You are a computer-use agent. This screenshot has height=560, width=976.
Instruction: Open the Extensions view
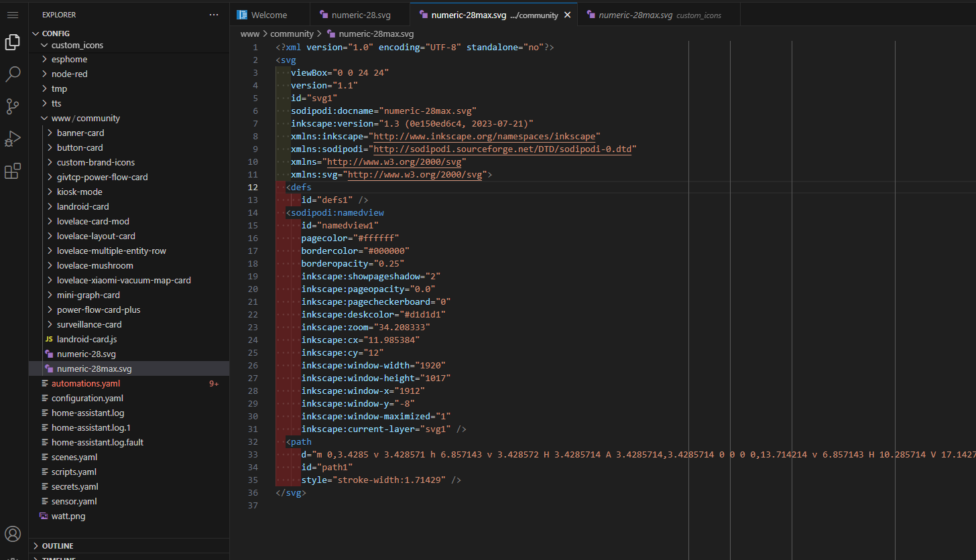point(12,171)
